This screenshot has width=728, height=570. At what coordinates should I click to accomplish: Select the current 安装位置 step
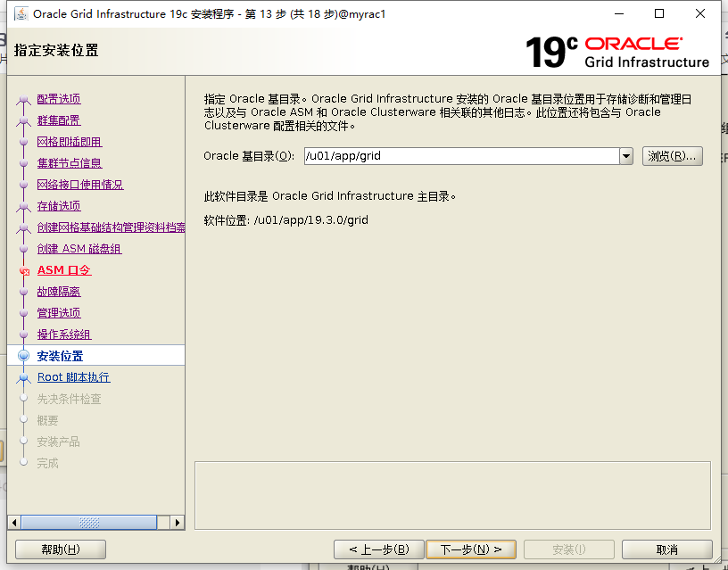(x=61, y=356)
